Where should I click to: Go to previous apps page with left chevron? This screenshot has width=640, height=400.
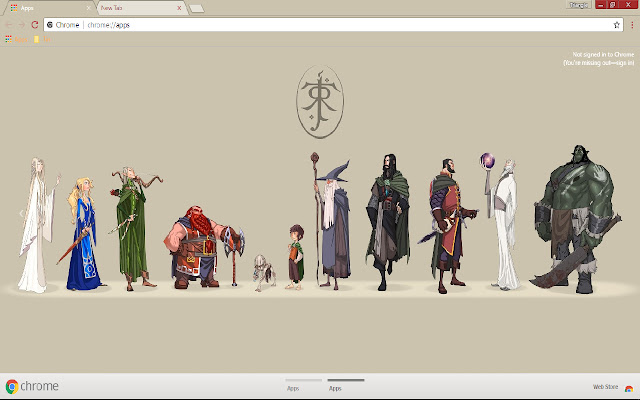[21, 213]
